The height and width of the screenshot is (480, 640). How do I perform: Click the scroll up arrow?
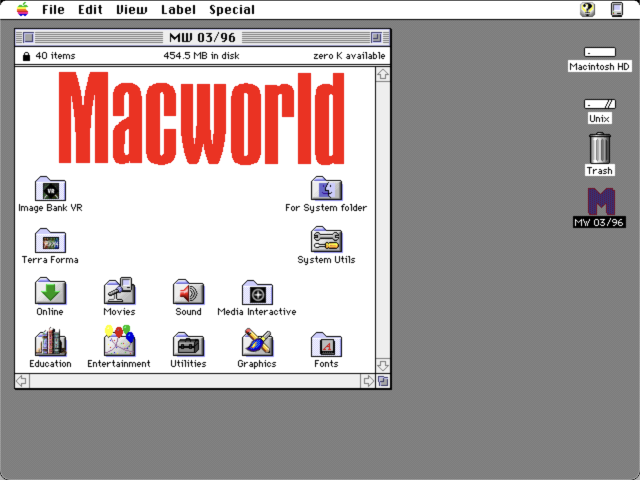[x=382, y=75]
